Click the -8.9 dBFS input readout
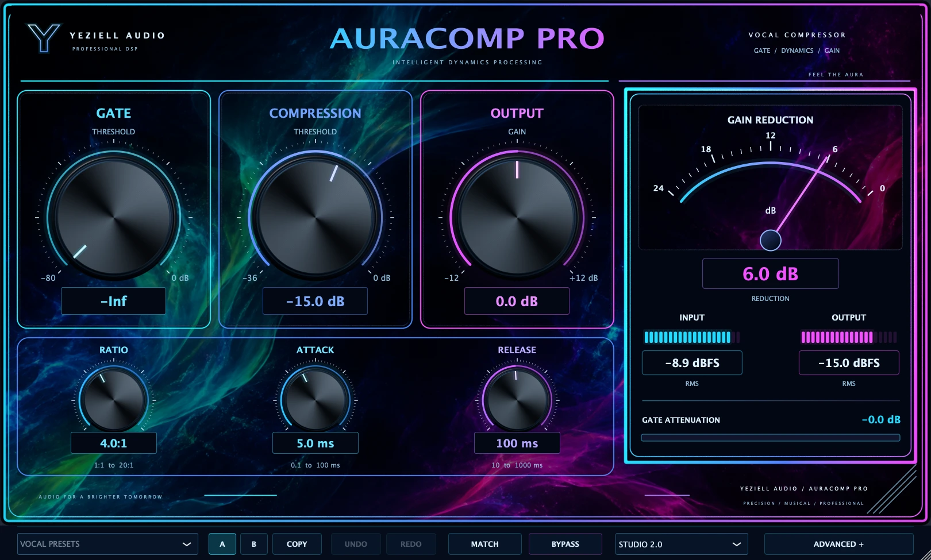931x560 pixels. click(x=692, y=363)
